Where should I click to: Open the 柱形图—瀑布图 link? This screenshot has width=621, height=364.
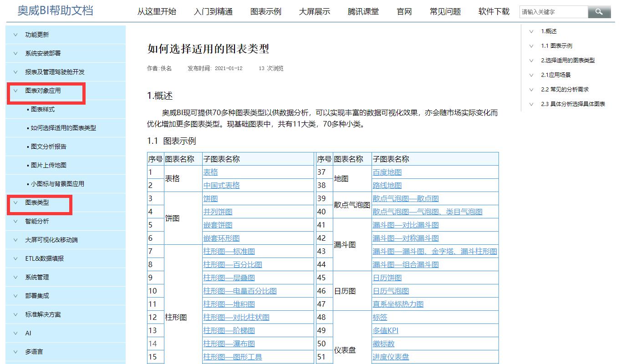[x=229, y=344]
